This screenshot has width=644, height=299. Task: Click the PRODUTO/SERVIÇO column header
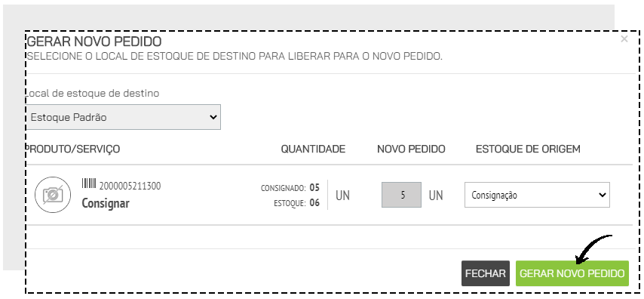tap(73, 149)
